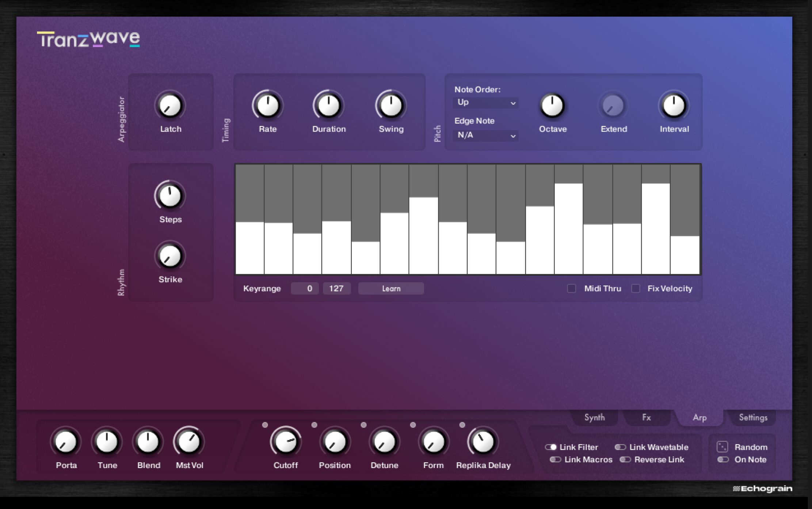Click the Tune knob
The width and height of the screenshot is (812, 509).
coord(107,442)
